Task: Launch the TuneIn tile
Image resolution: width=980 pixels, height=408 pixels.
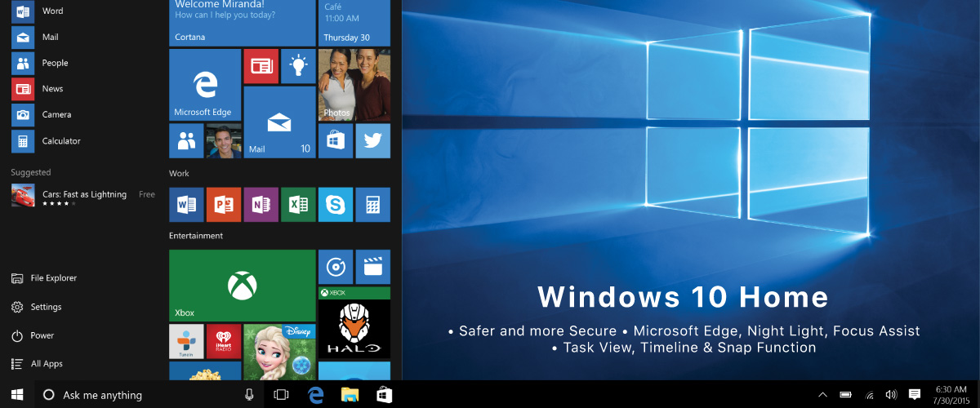Action: [186, 342]
